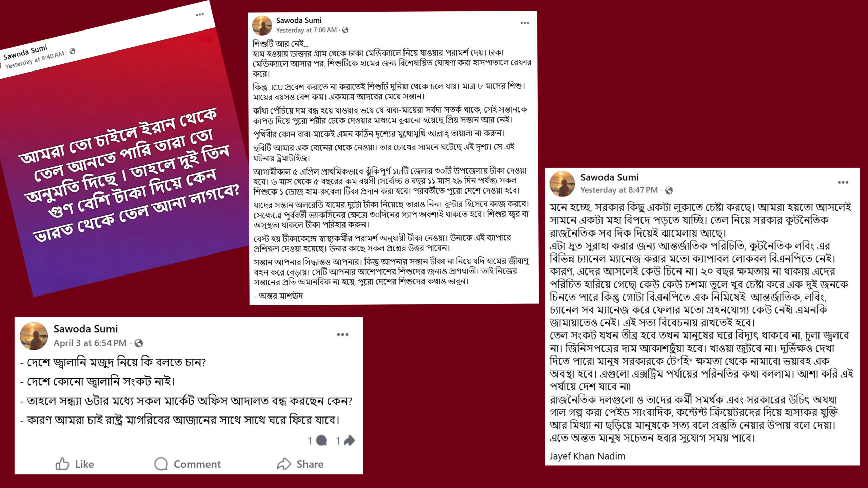Viewport: 868px width, 488px height.
Task: Click the profile picture on 7:00 AM post
Action: point(262,25)
